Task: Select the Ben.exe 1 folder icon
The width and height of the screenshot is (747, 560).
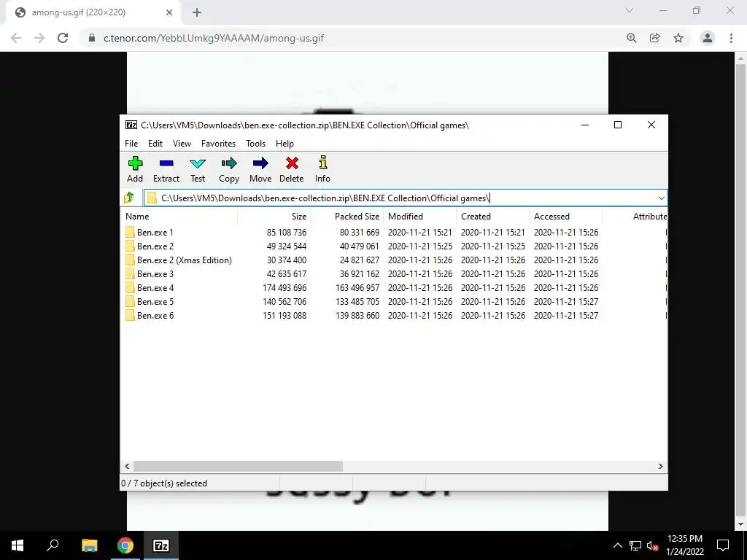Action: coord(130,233)
